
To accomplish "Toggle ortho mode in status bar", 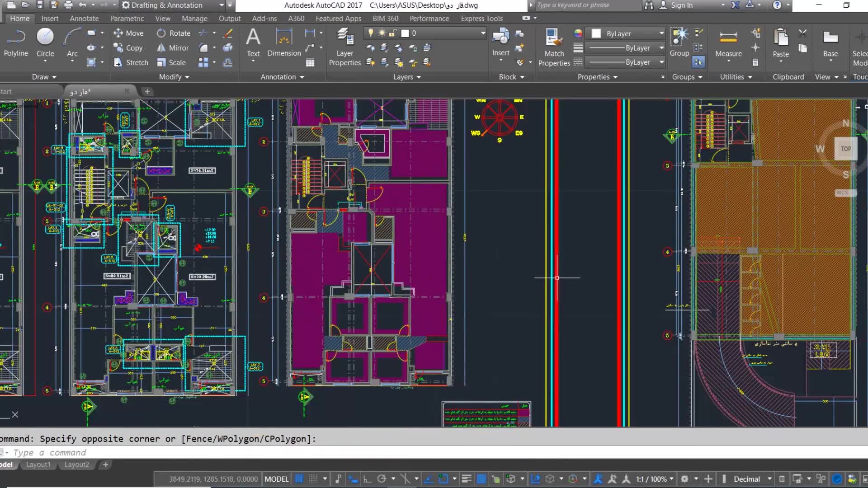I will pos(367,479).
